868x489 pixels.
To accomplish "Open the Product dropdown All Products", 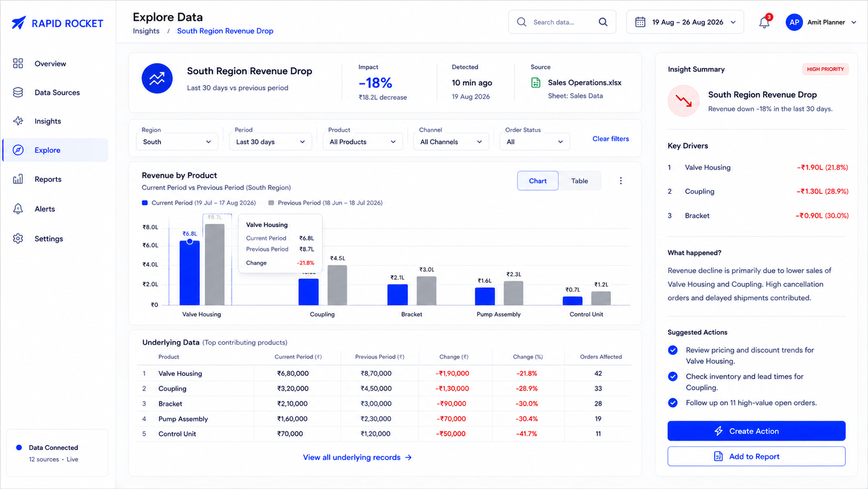I will click(x=362, y=142).
